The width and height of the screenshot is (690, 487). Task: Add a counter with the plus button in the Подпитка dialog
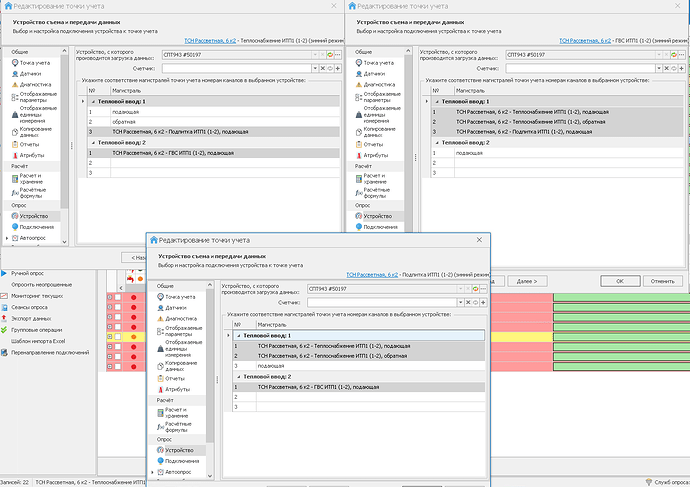(483, 302)
